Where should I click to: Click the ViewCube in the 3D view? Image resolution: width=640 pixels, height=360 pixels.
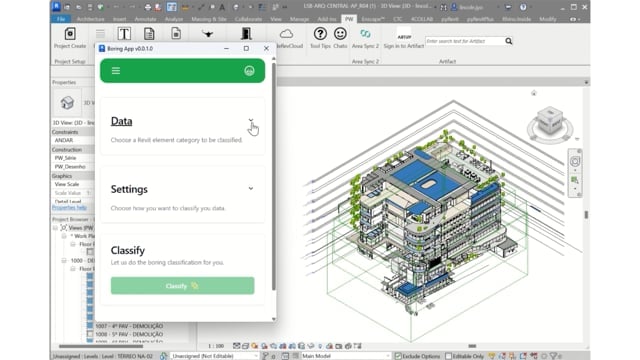click(550, 120)
